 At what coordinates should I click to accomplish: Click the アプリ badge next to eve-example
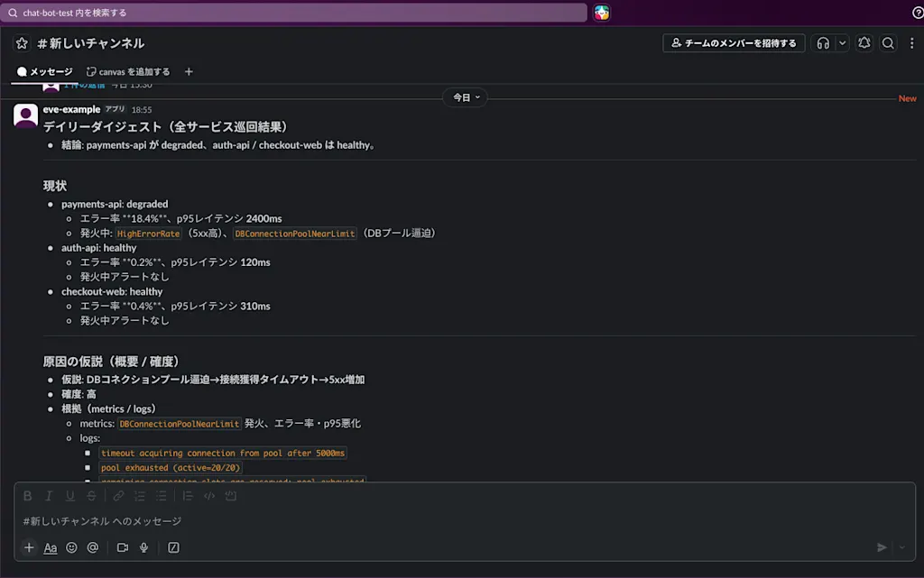[115, 109]
